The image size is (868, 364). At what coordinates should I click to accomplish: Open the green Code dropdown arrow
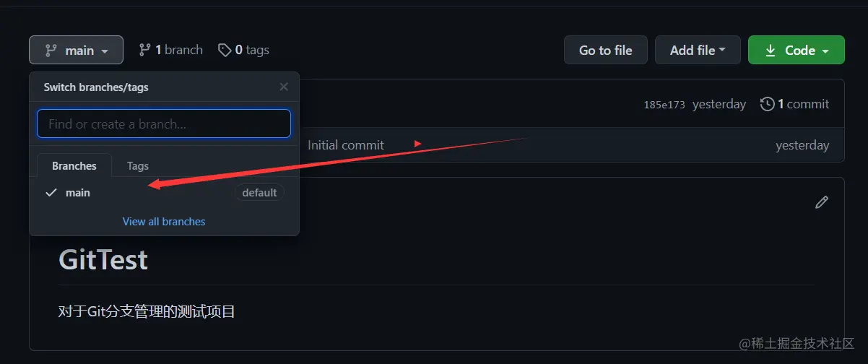click(x=824, y=51)
